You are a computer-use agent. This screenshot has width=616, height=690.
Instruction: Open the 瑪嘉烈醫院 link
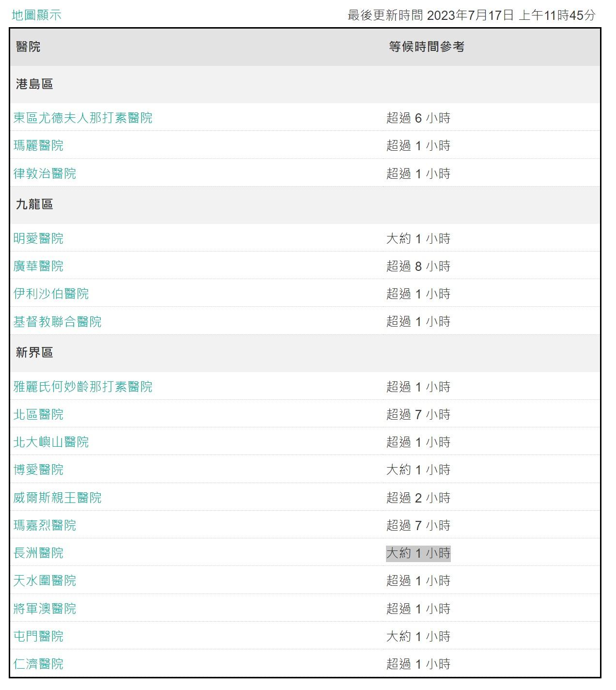coord(45,525)
